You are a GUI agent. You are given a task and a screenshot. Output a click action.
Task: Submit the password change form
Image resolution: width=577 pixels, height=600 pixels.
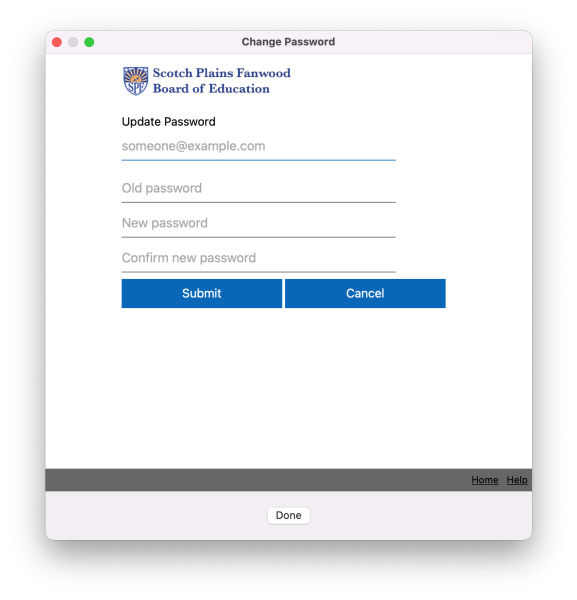click(202, 293)
